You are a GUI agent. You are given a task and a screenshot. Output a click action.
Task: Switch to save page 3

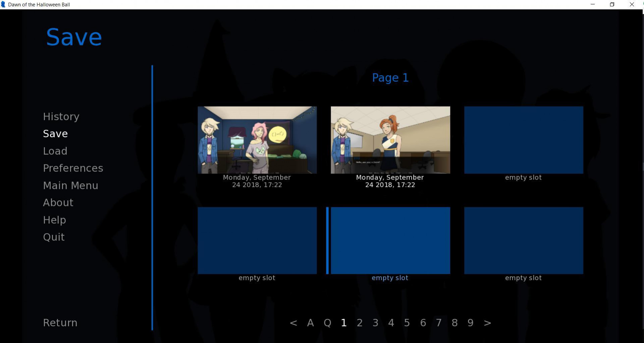(x=375, y=323)
